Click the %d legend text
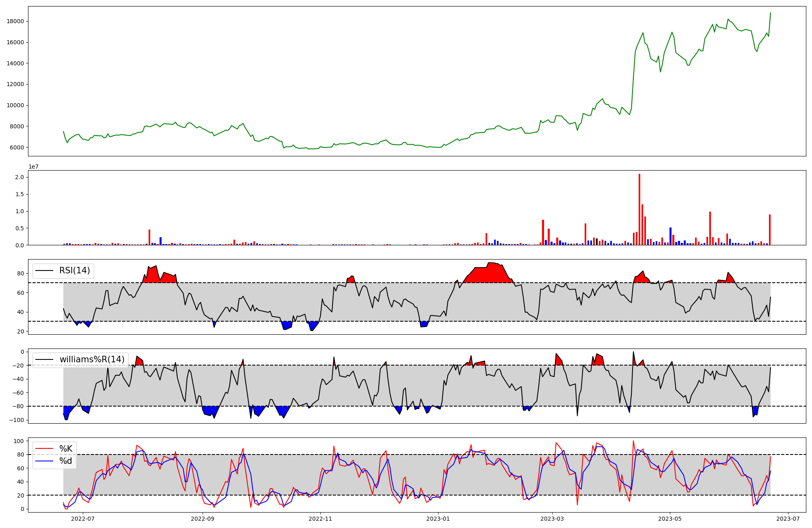This screenshot has width=812, height=528. tap(66, 461)
